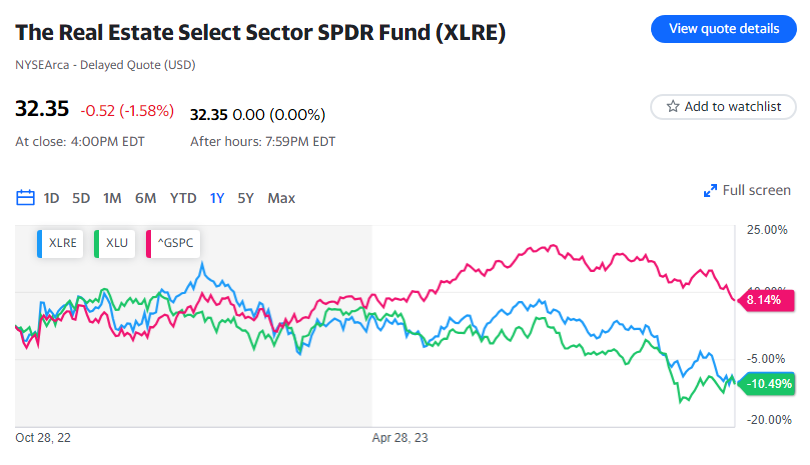810x465 pixels.
Task: Click the star icon beside Add to watchlist
Action: pos(673,106)
